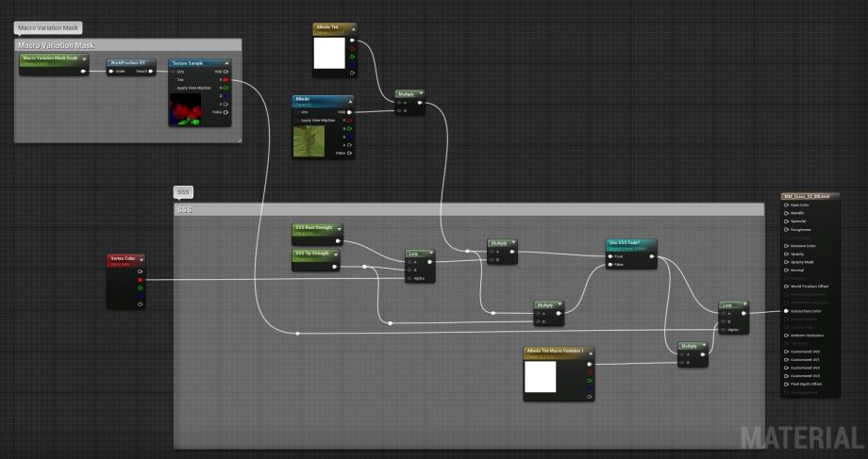Expand the SSS Root Strength node arrow
This screenshot has height=459, width=868.
point(338,228)
